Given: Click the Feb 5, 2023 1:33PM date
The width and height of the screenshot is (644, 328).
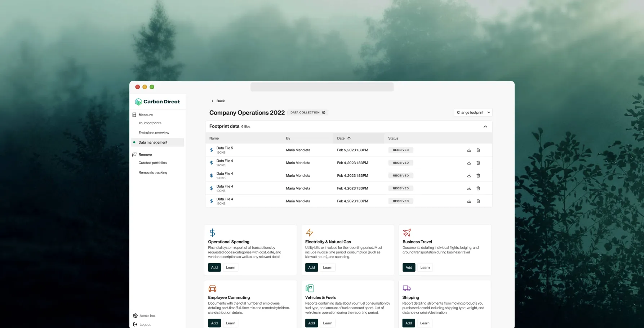Looking at the screenshot, I should [352, 150].
